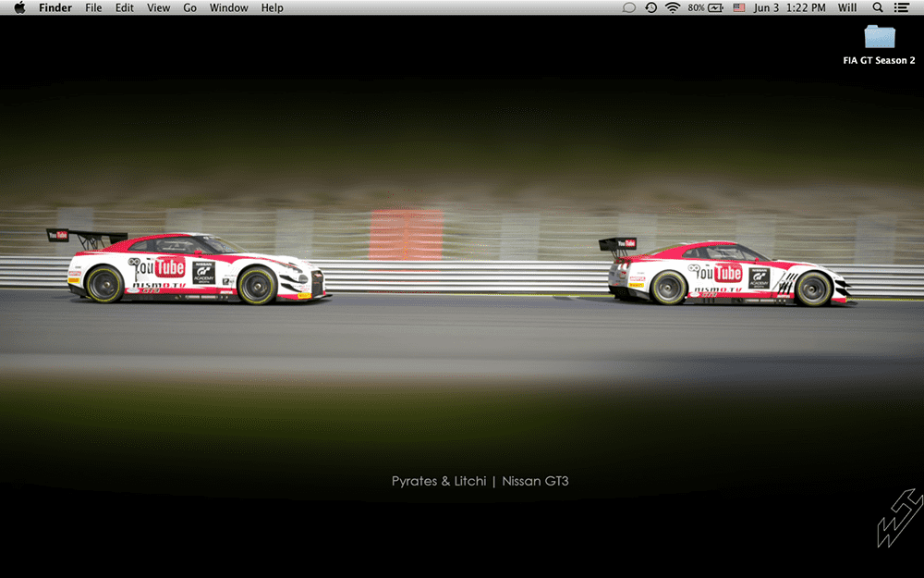Open the File menu
The height and width of the screenshot is (578, 924).
pyautogui.click(x=93, y=7)
